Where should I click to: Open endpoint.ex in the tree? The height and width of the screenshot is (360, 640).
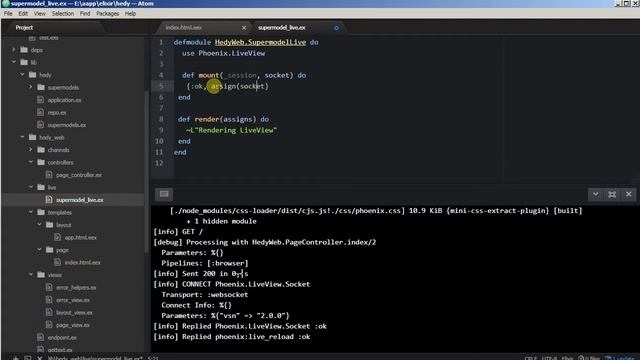pos(62,337)
